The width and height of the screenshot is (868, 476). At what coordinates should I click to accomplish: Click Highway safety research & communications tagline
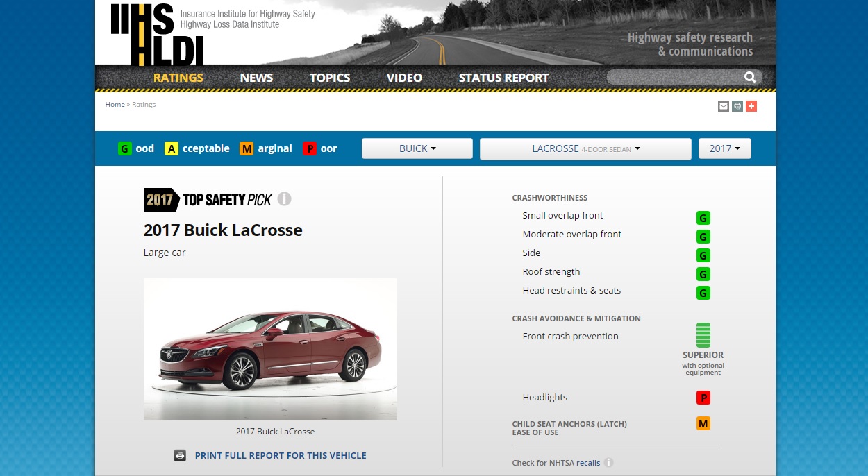point(690,44)
